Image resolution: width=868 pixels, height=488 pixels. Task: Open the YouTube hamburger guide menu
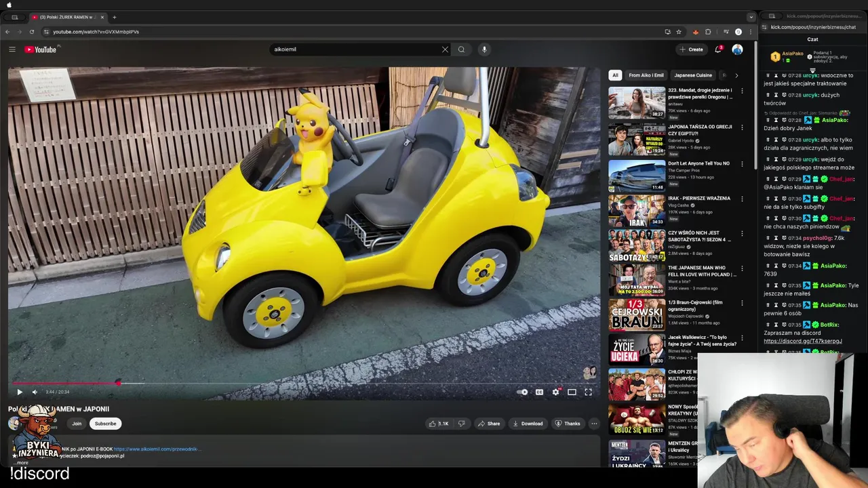click(x=12, y=49)
